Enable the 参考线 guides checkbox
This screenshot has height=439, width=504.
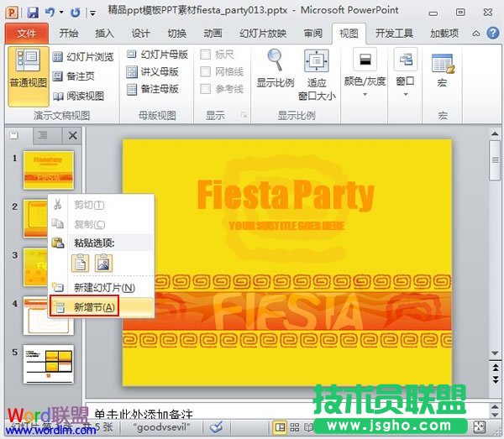[x=206, y=89]
